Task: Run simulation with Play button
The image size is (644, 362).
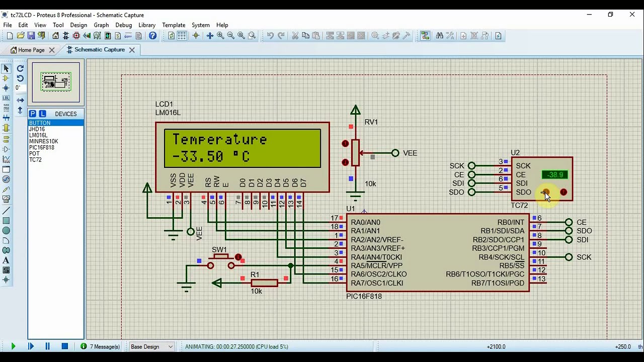Action: click(x=13, y=346)
